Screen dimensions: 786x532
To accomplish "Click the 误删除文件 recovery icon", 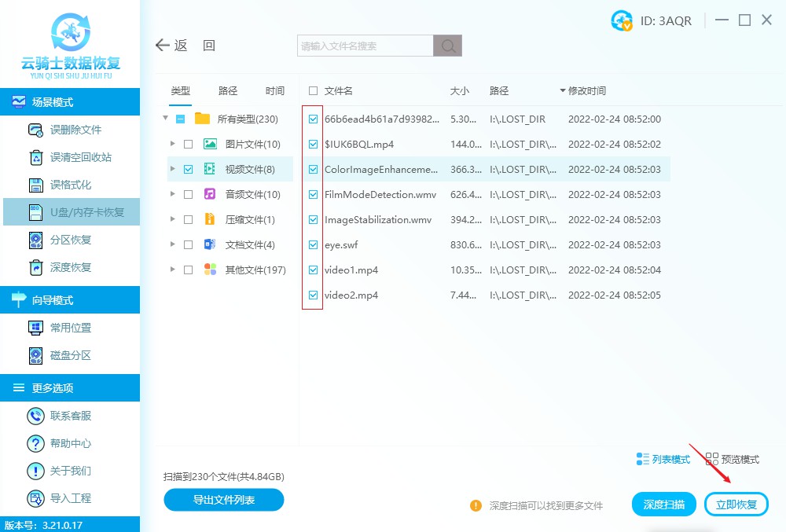I will (x=35, y=130).
